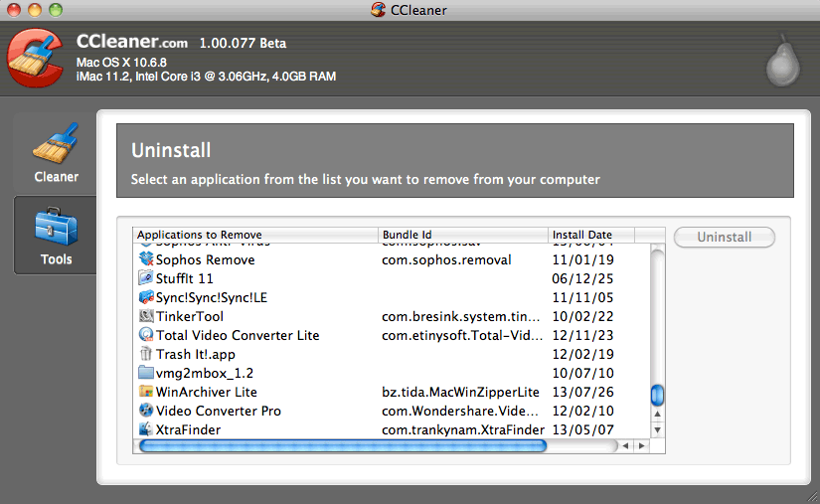This screenshot has height=504, width=820.
Task: Click bundle id com.trankynam.XtraFinder
Action: pos(463,429)
